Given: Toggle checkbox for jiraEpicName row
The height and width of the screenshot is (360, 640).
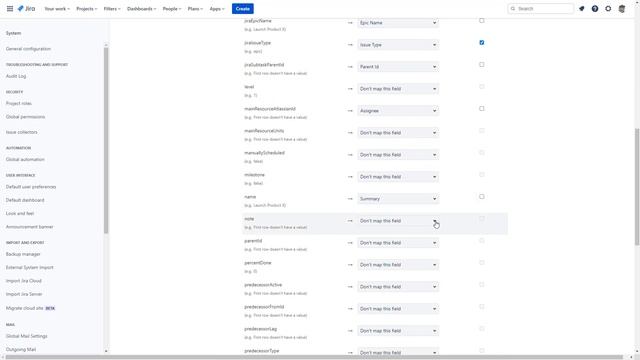Looking at the screenshot, I should [x=482, y=20].
